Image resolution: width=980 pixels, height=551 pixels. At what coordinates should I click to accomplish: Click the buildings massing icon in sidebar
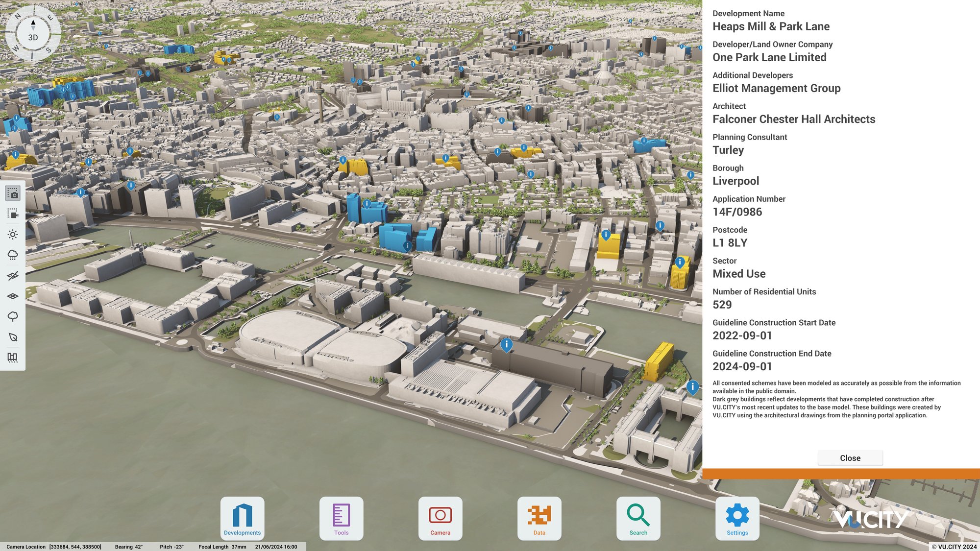[13, 358]
